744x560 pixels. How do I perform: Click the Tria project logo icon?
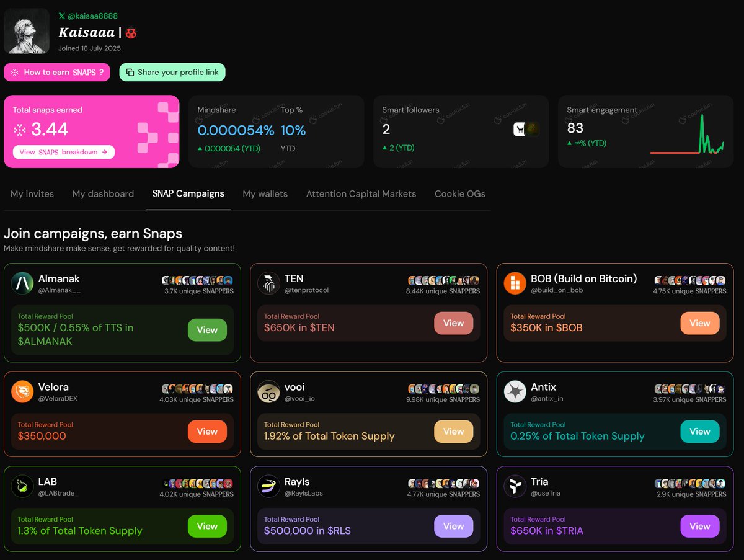515,486
